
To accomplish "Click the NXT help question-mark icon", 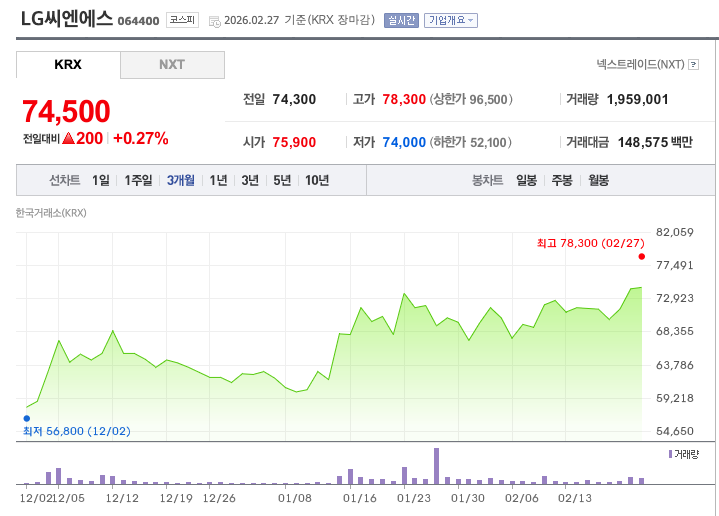I will 694,65.
